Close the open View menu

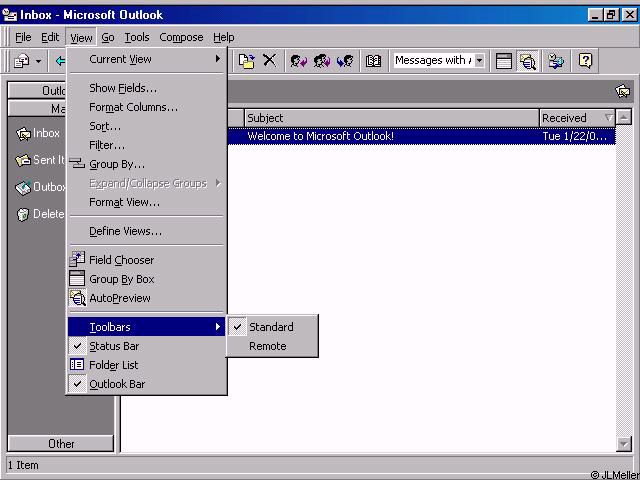(81, 38)
